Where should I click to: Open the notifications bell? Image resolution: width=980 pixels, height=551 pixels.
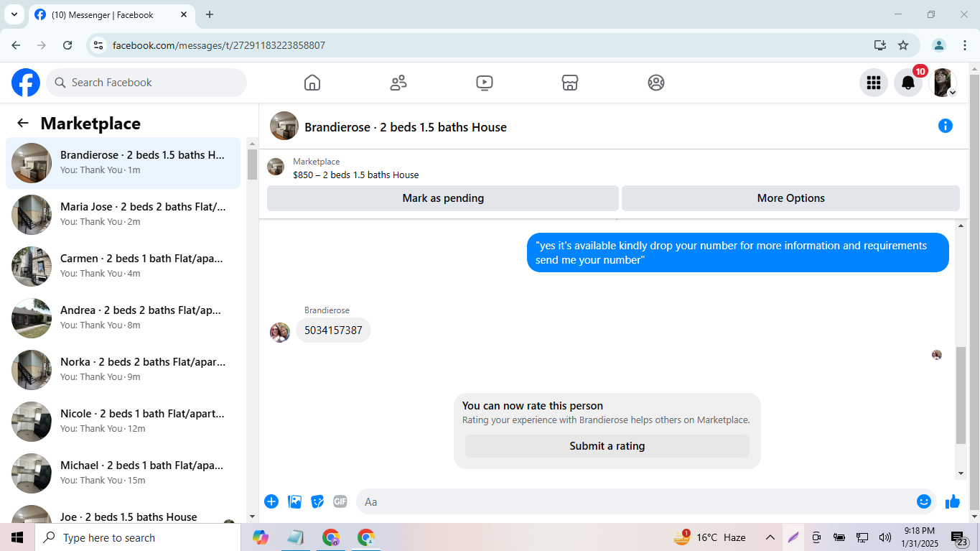pos(908,83)
